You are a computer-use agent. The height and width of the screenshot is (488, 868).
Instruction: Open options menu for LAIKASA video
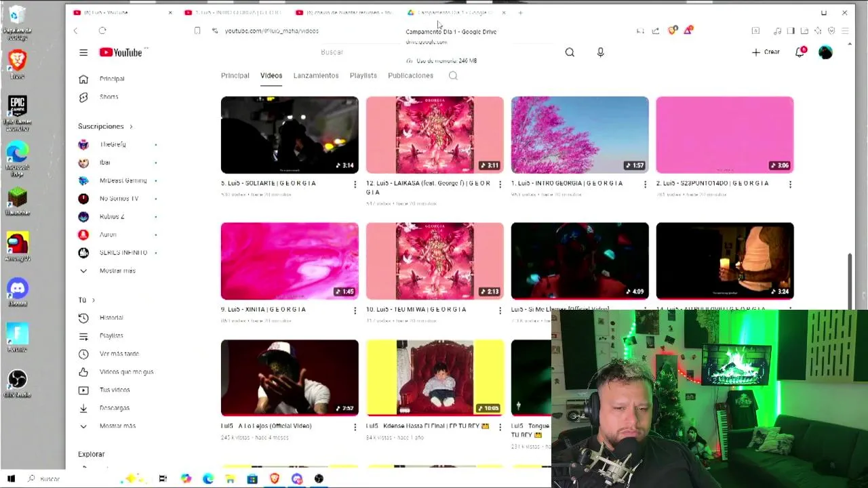(x=500, y=184)
